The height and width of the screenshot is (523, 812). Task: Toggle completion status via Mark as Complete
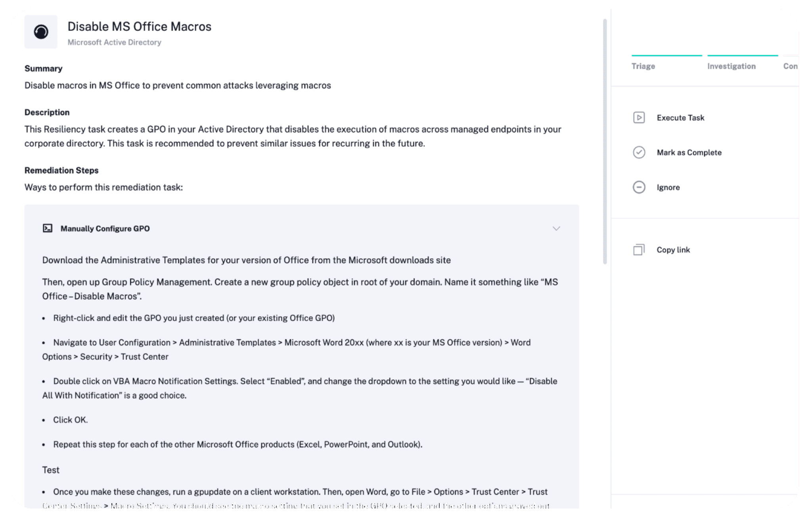(689, 152)
